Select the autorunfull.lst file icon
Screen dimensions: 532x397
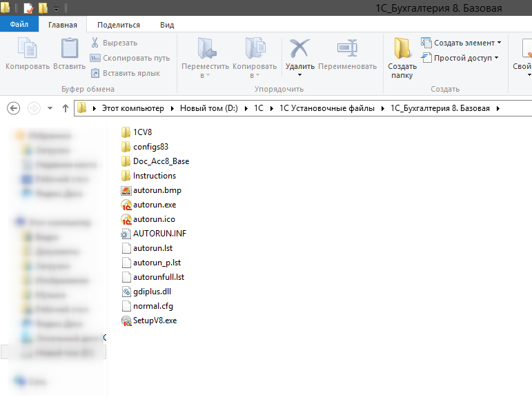(x=126, y=277)
